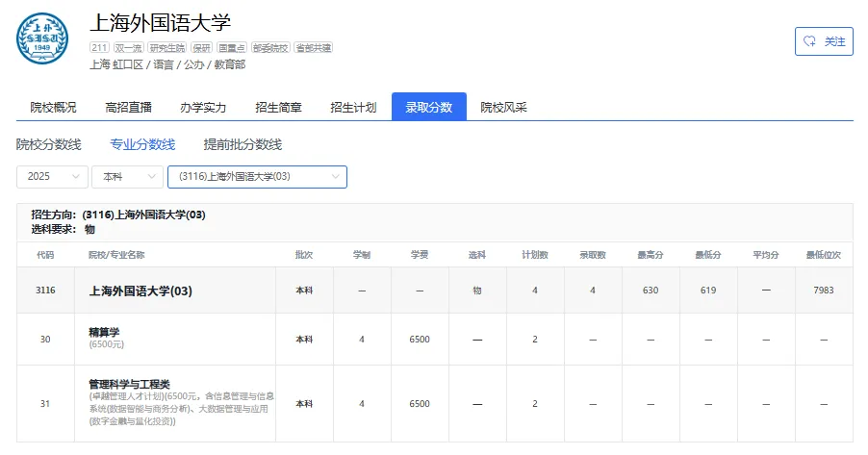
Task: Click the 研究生院 tag
Action: click(167, 47)
